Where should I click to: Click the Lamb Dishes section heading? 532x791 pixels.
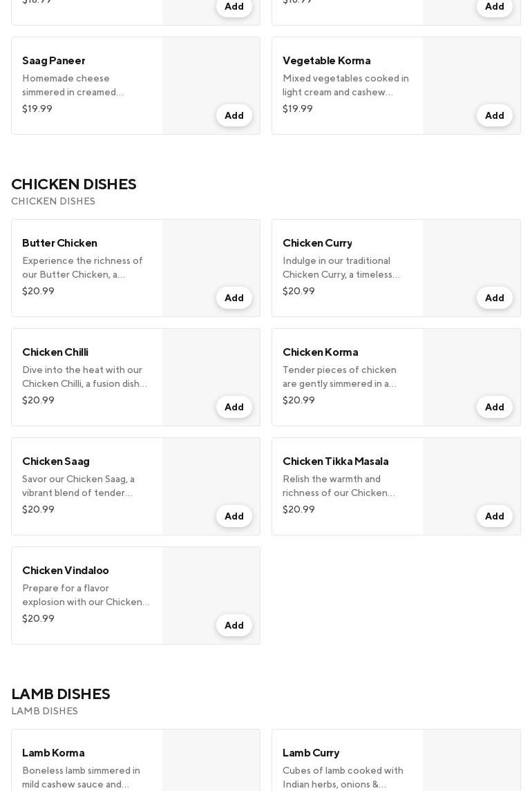(x=61, y=694)
